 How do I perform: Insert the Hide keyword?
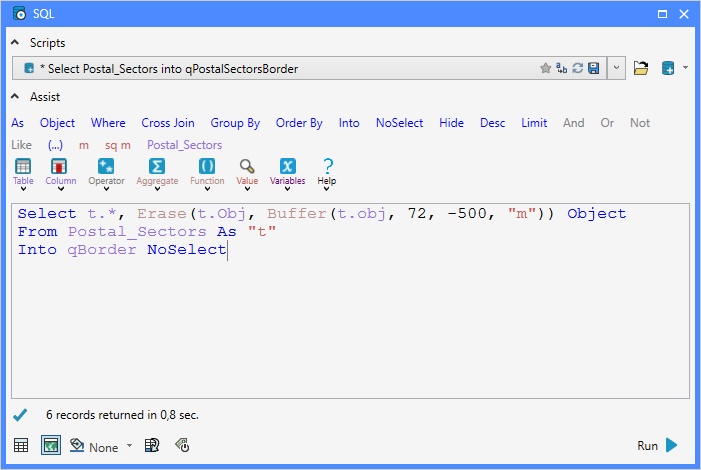pyautogui.click(x=451, y=123)
